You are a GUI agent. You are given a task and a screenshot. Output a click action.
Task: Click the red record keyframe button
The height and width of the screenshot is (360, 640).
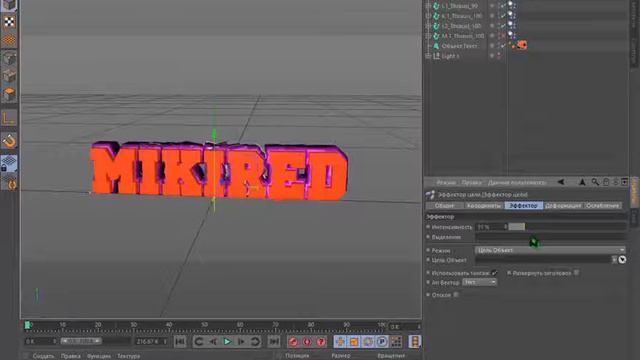click(x=293, y=341)
